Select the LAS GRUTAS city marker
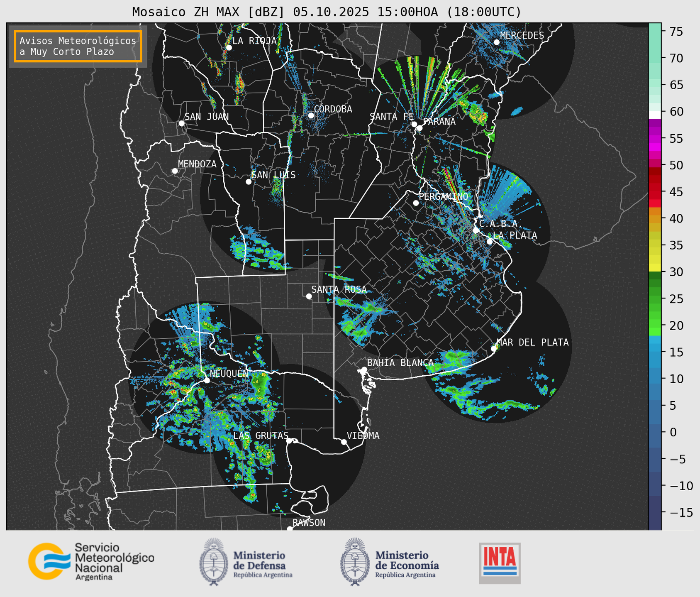This screenshot has width=700, height=597. [x=289, y=441]
